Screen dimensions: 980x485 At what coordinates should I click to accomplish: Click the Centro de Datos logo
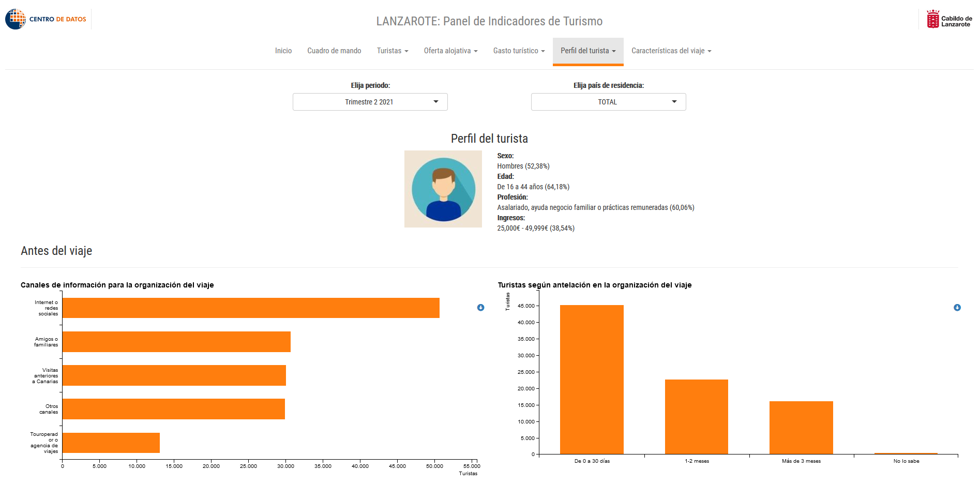pyautogui.click(x=46, y=19)
